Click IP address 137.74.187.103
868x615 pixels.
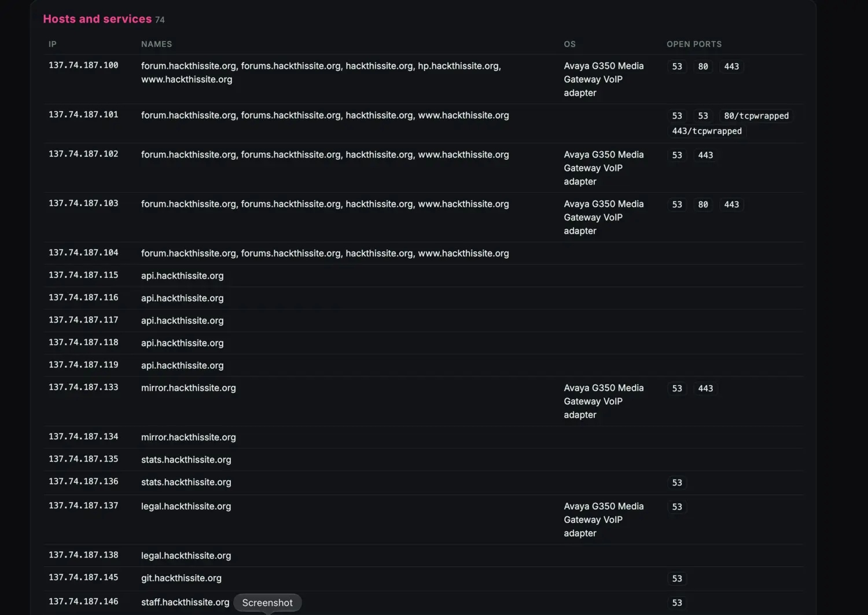tap(83, 203)
